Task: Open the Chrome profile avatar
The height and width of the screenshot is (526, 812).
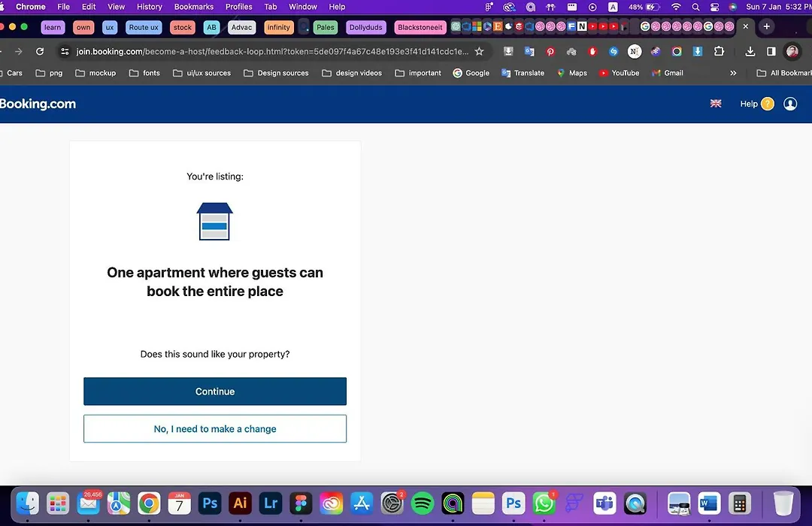Action: [792, 51]
